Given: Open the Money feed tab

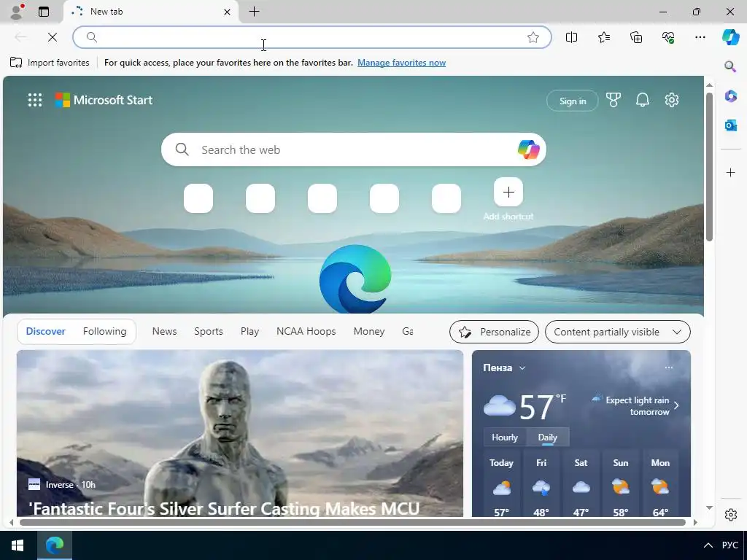Looking at the screenshot, I should [x=368, y=332].
